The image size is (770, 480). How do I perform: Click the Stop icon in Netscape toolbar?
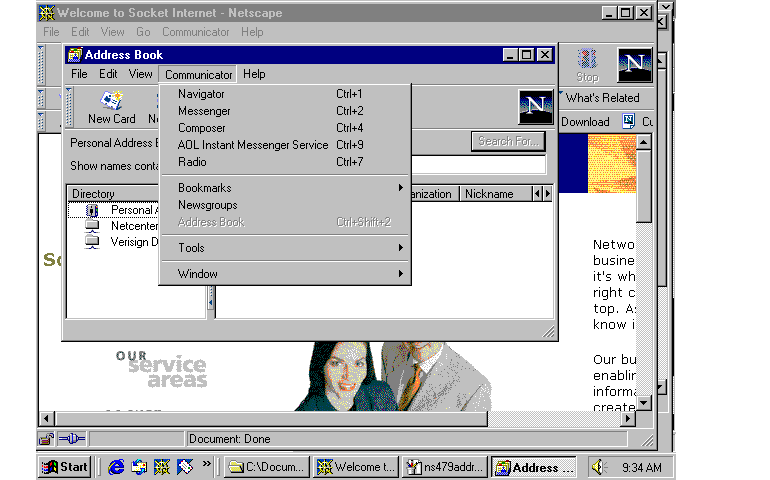click(x=587, y=59)
